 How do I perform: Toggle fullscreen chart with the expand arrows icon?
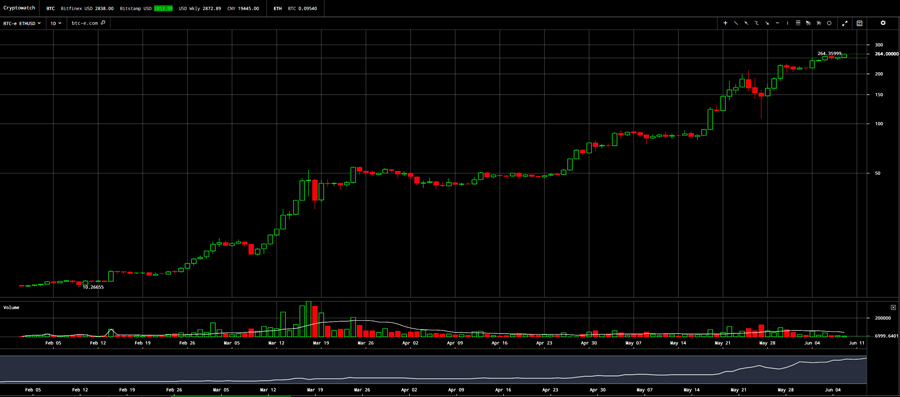(x=845, y=23)
